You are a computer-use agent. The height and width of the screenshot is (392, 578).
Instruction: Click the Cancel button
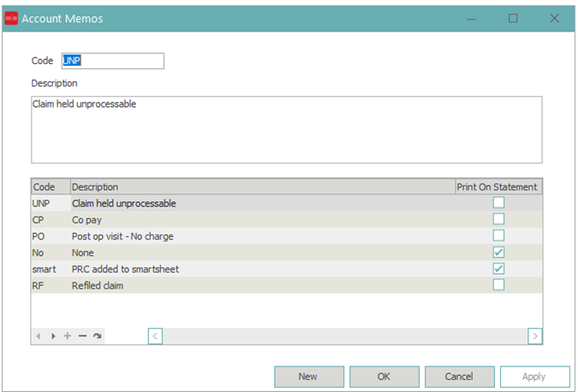tap(459, 377)
